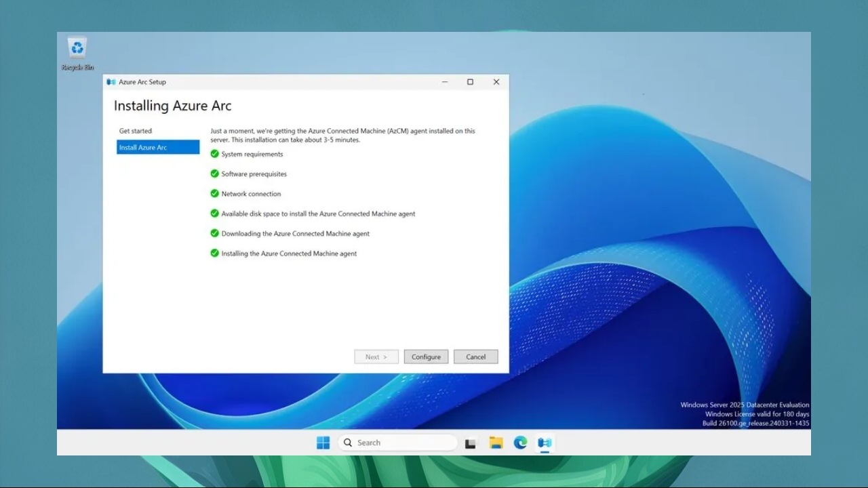Click the taskbar Search box
The width and height of the screenshot is (868, 488).
tap(398, 443)
